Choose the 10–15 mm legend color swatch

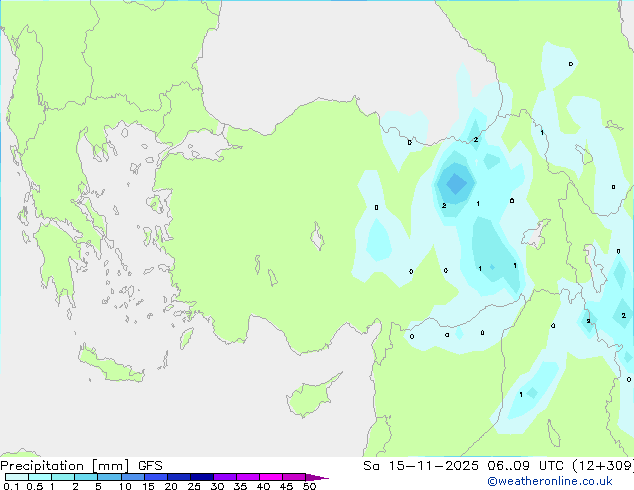click(x=132, y=477)
